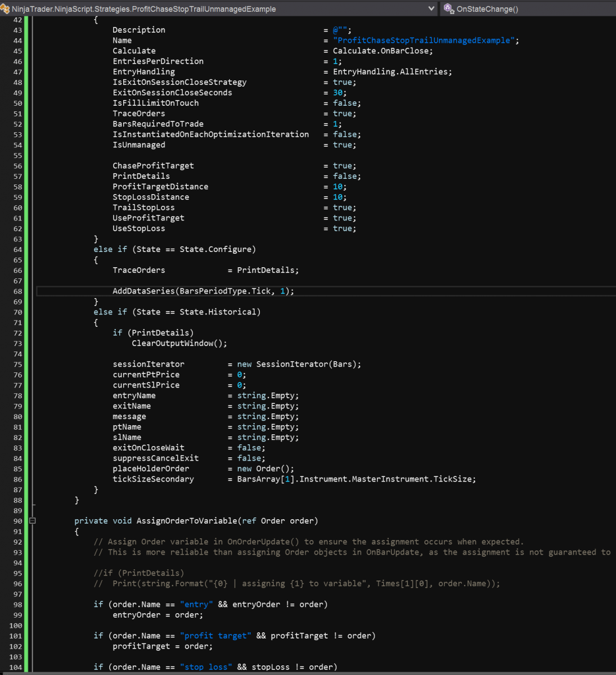The width and height of the screenshot is (616, 675).
Task: Place cursor on the AddDataSeries call
Action: [169, 291]
